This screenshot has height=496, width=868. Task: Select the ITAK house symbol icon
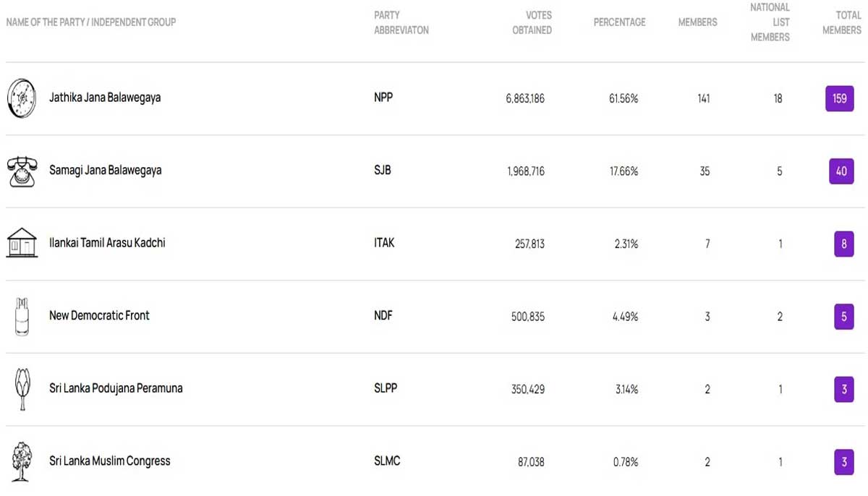tap(22, 243)
